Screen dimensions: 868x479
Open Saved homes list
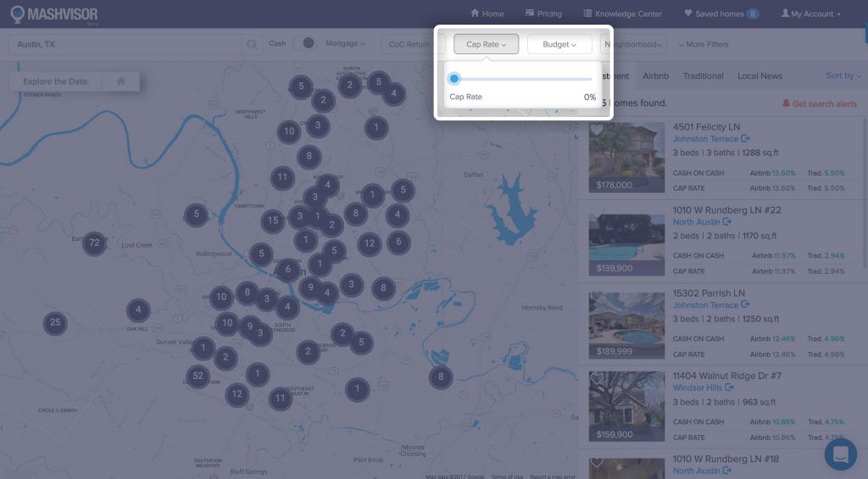(x=721, y=14)
